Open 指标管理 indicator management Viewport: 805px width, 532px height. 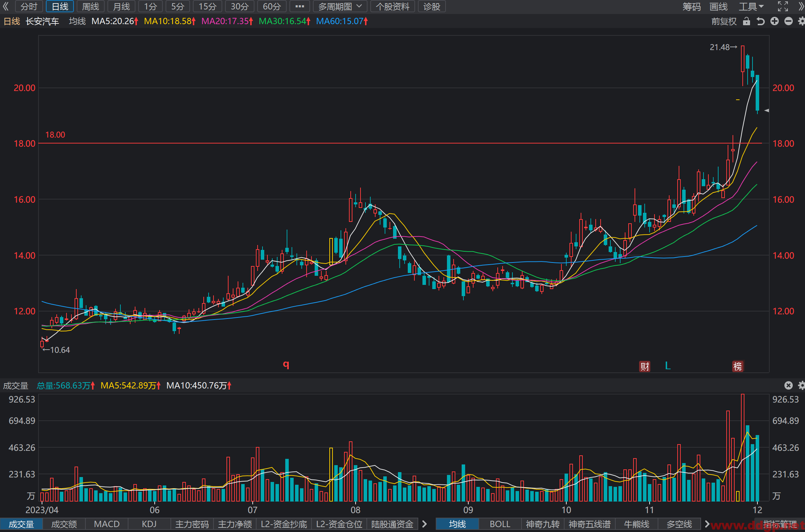pyautogui.click(x=780, y=524)
